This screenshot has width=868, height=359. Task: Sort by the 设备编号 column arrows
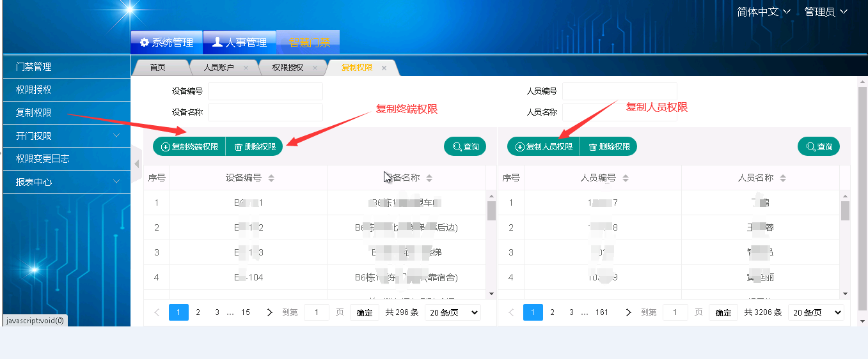point(271,178)
